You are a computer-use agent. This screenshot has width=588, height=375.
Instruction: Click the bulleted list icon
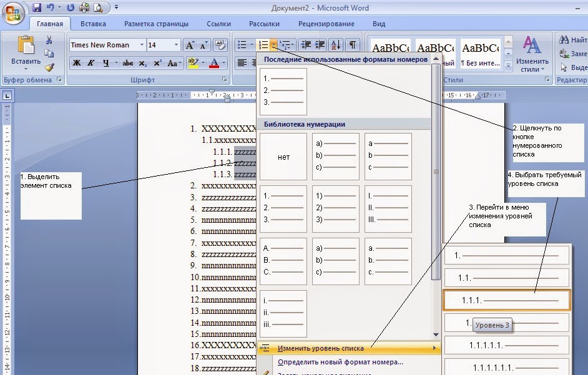coord(242,45)
